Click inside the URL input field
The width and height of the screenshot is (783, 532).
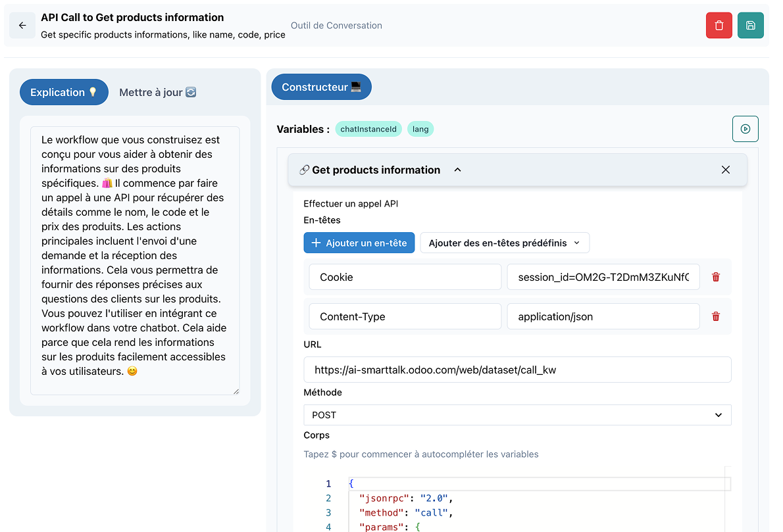[x=517, y=370]
